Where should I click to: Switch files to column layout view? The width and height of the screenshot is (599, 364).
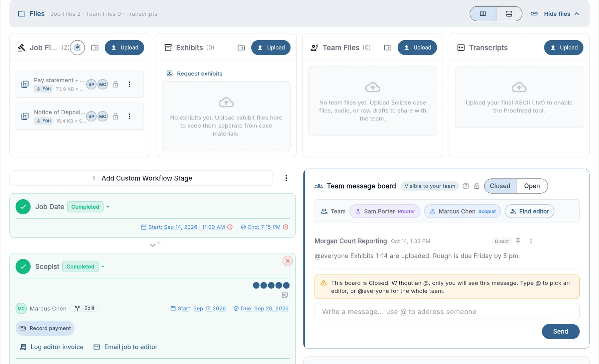[x=483, y=14]
